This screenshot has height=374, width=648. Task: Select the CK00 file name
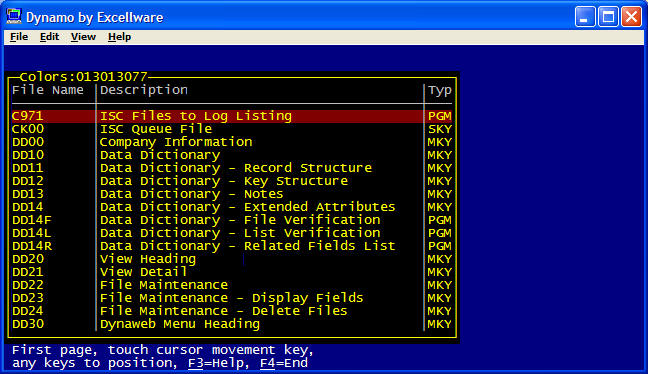(28, 129)
